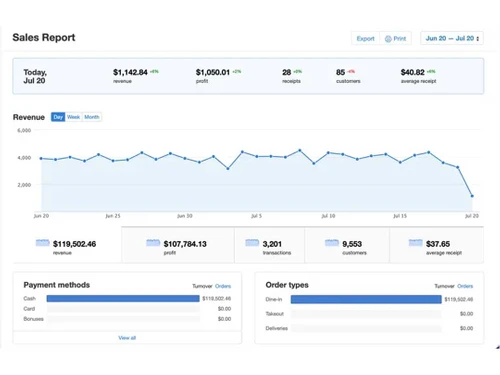Select the $107,784.13 profit summary tab
Image resolution: width=500 pixels, height=375 pixels.
click(x=178, y=245)
